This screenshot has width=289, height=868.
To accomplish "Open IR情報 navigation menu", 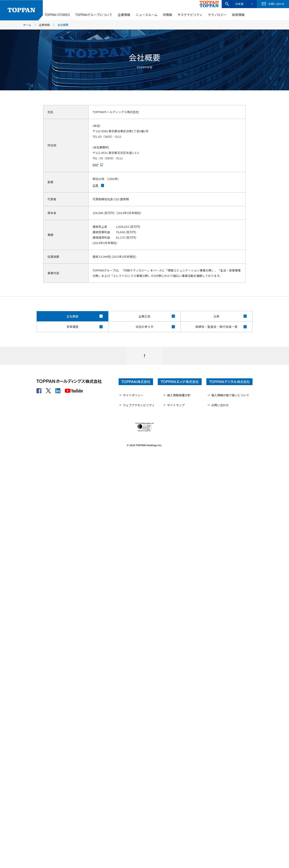I will (167, 15).
